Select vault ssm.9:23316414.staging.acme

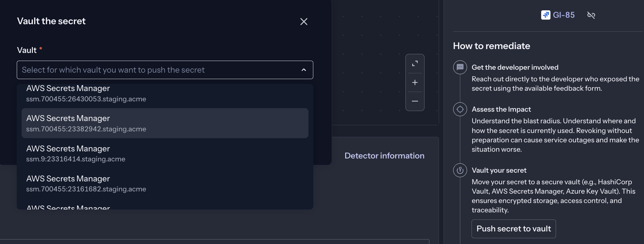click(165, 153)
